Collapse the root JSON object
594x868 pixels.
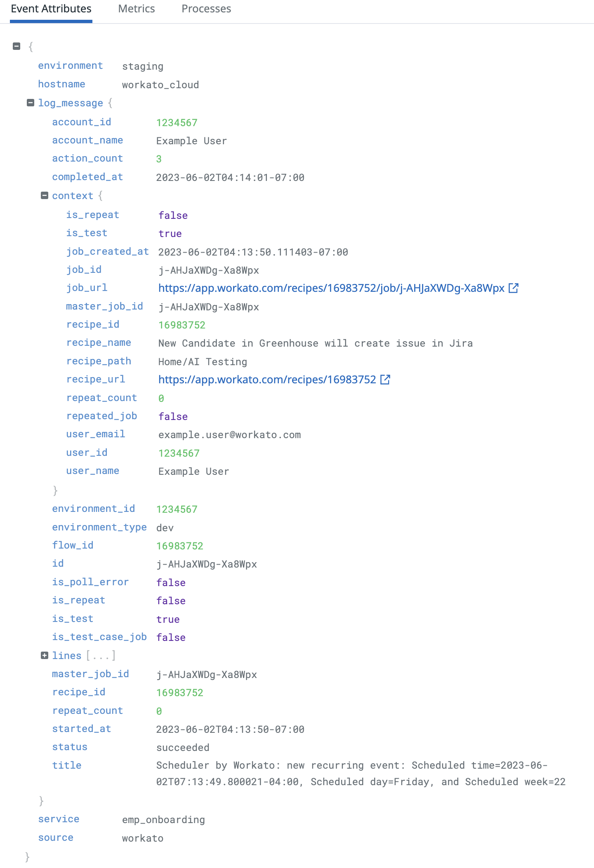16,46
